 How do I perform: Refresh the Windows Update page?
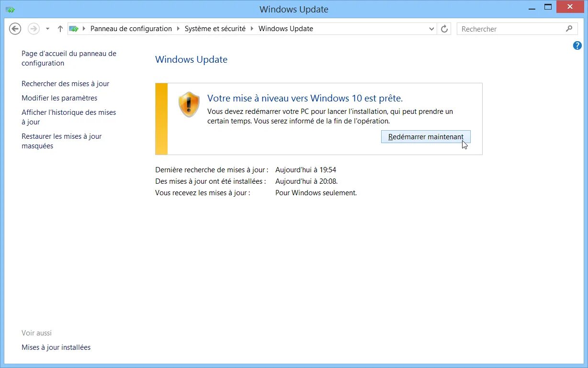[x=444, y=29]
